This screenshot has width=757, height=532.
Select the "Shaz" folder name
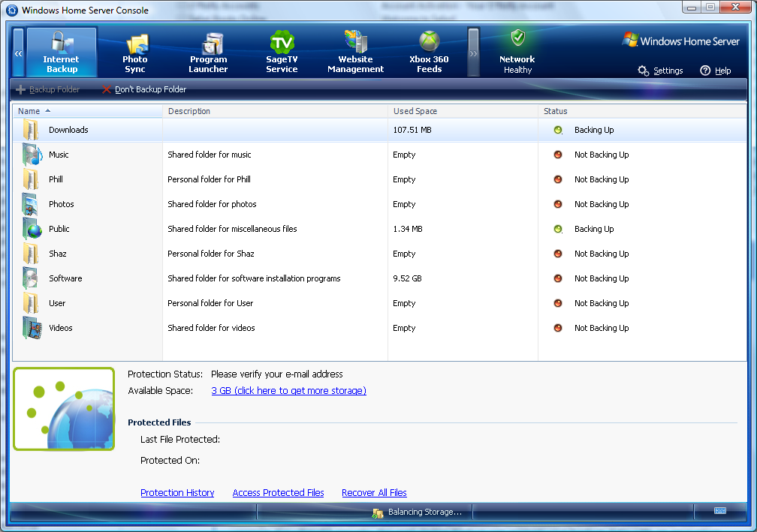57,254
